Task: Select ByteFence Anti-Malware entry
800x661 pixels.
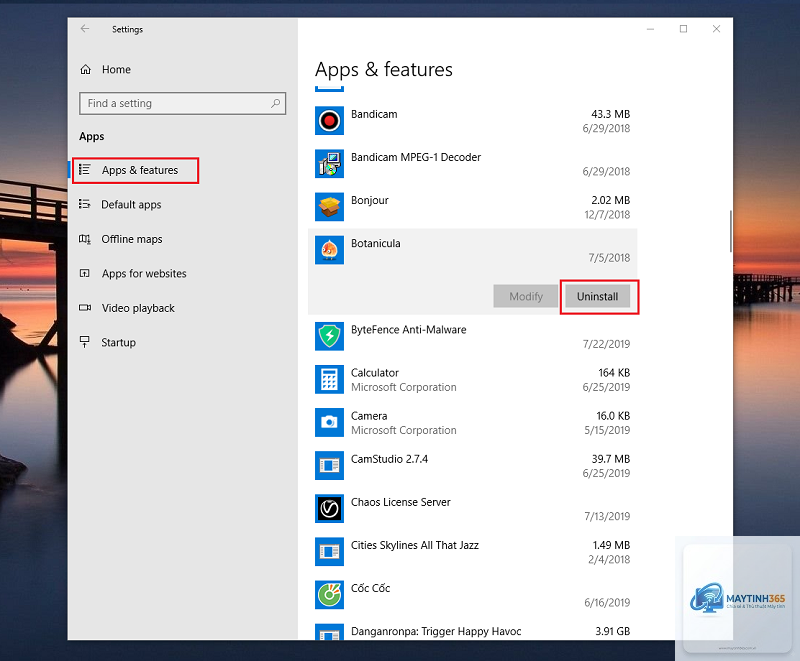Action: point(408,329)
